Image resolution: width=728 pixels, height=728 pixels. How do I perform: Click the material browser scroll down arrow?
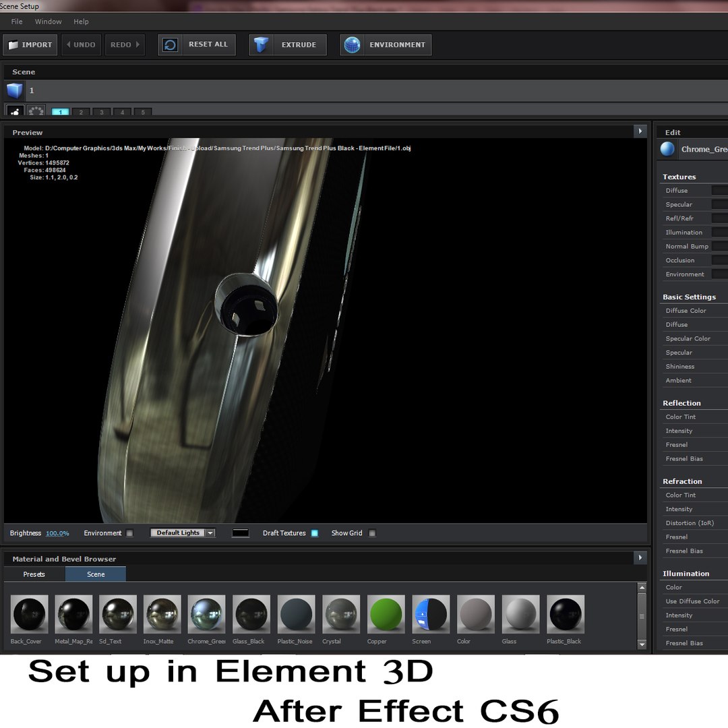tap(642, 644)
